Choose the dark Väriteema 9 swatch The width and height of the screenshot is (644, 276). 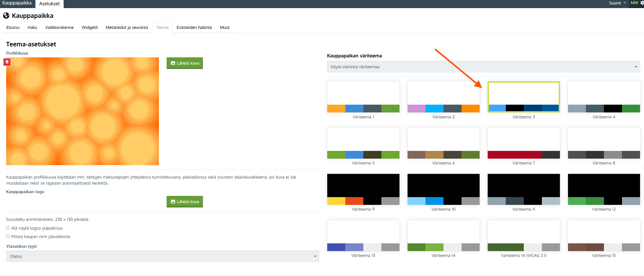tap(363, 189)
